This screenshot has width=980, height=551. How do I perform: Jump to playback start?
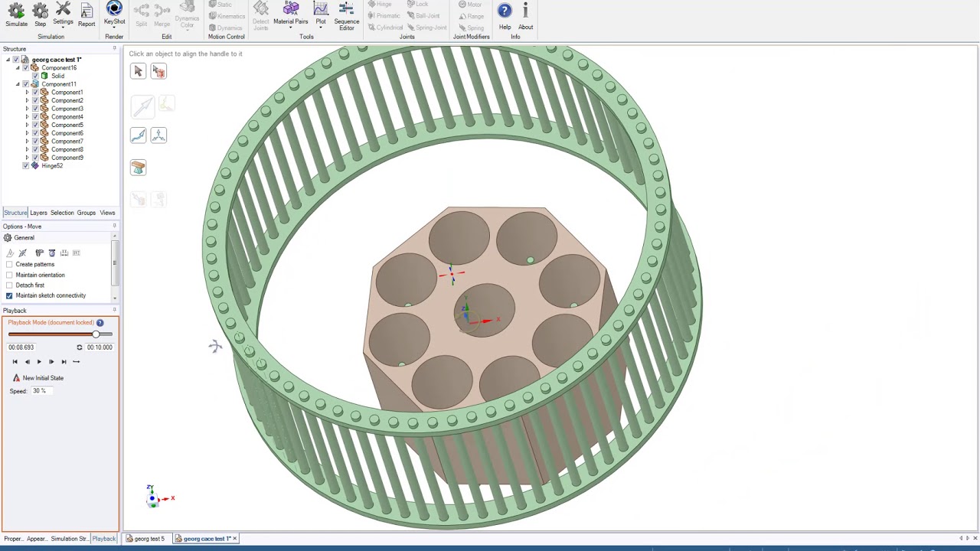click(x=15, y=362)
